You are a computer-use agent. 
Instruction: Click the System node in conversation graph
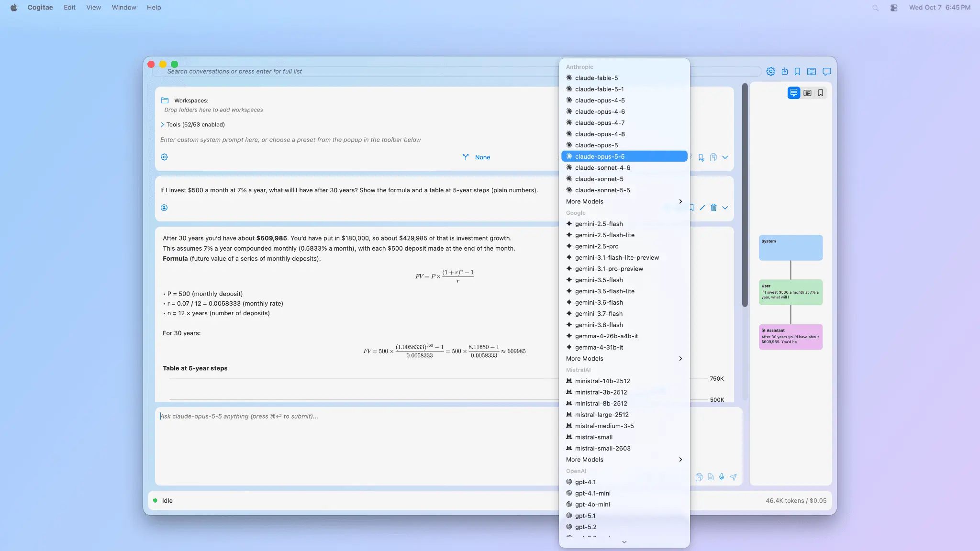791,247
